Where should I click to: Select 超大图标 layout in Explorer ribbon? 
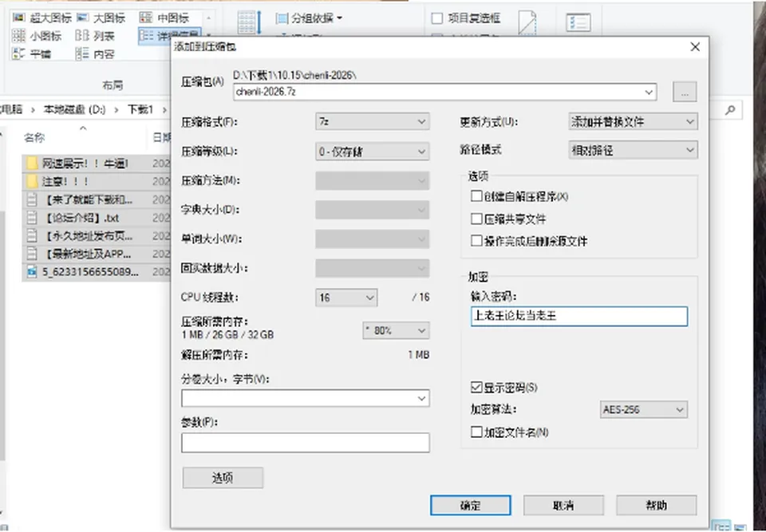(x=42, y=18)
